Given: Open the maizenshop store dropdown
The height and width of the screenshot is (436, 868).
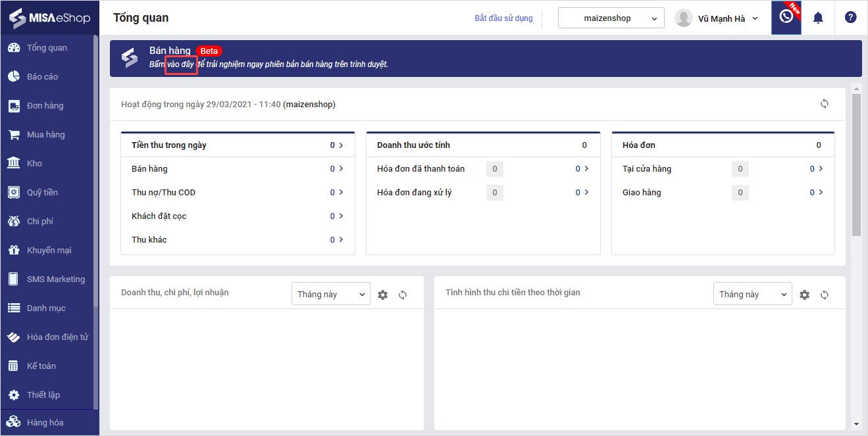Looking at the screenshot, I should coord(610,18).
